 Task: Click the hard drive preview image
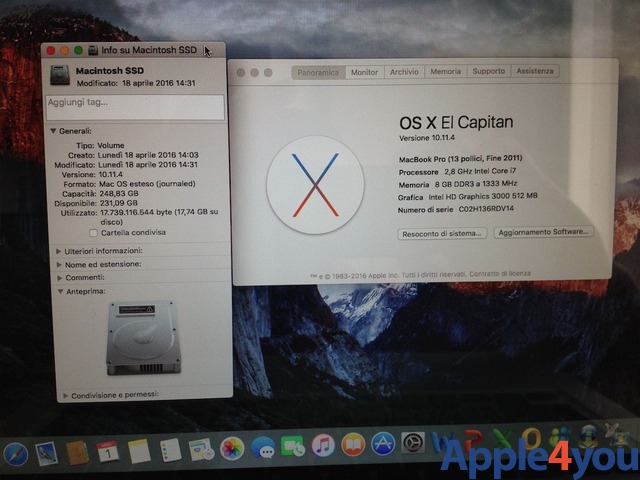pos(143,338)
